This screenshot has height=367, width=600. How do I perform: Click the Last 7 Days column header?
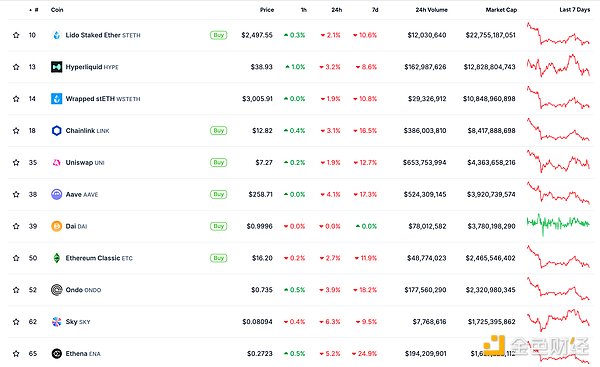click(575, 10)
